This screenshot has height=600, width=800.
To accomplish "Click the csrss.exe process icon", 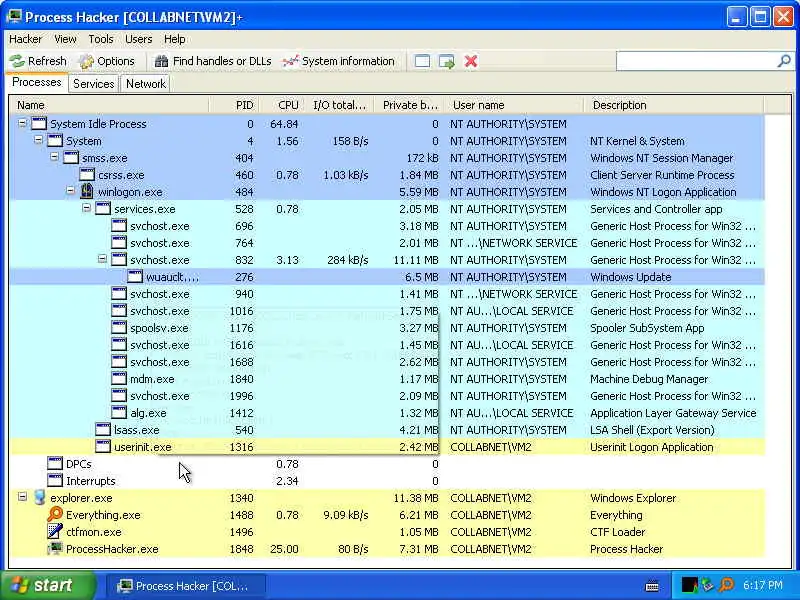I will pos(87,174).
